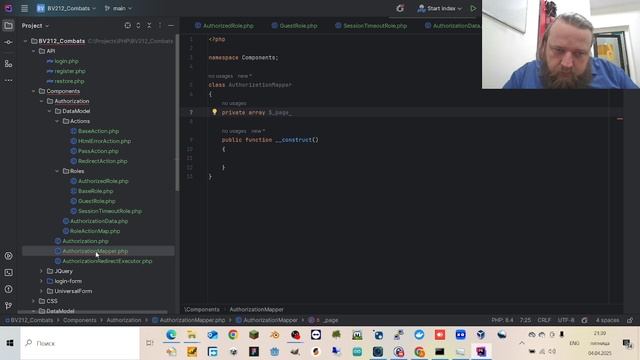Click the Components breadcrumb in status bar
The image size is (640, 360).
point(80,320)
